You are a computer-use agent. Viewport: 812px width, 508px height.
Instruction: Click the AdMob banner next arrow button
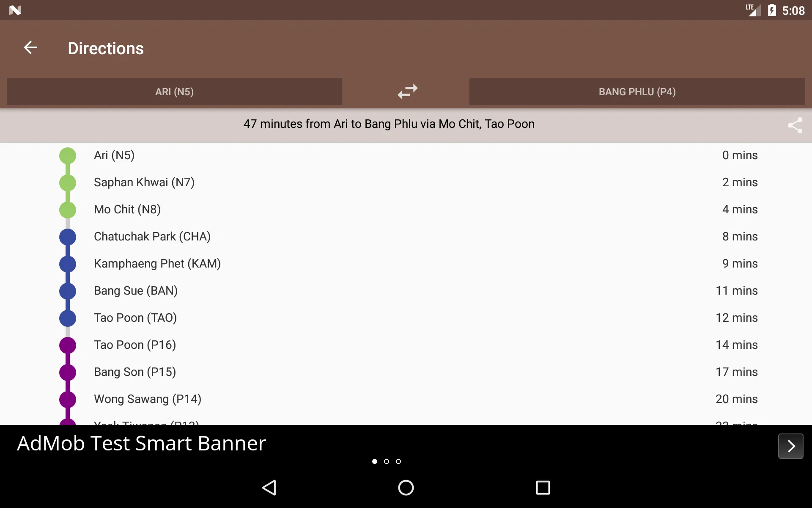(x=792, y=446)
